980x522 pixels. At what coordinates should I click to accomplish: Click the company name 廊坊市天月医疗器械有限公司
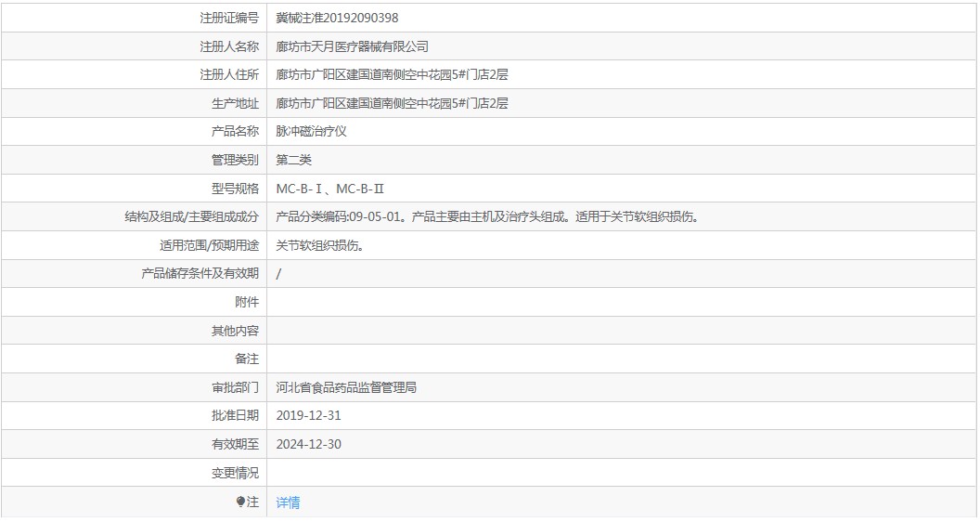[352, 46]
